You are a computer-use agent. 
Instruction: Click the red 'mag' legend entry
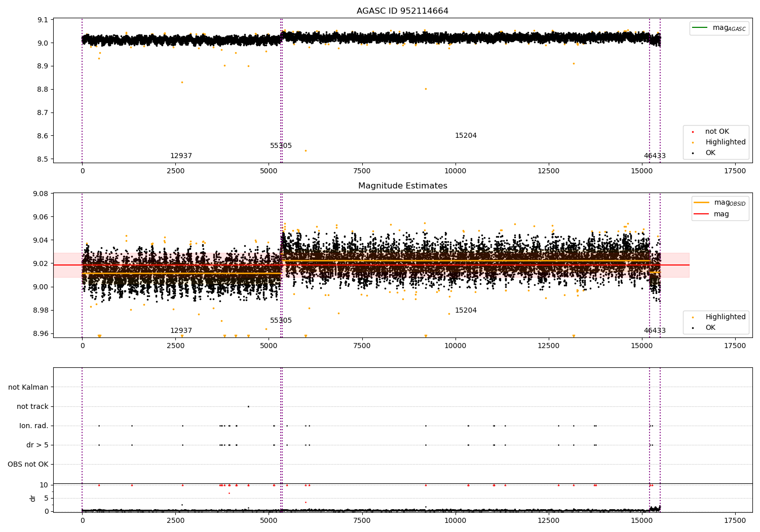(x=712, y=214)
